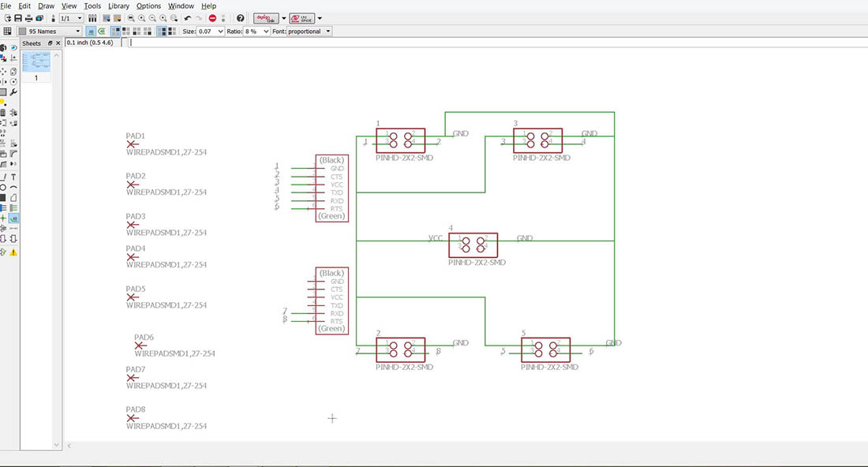Select third label orientation option
Screen dimensions: 868x467
(137, 32)
